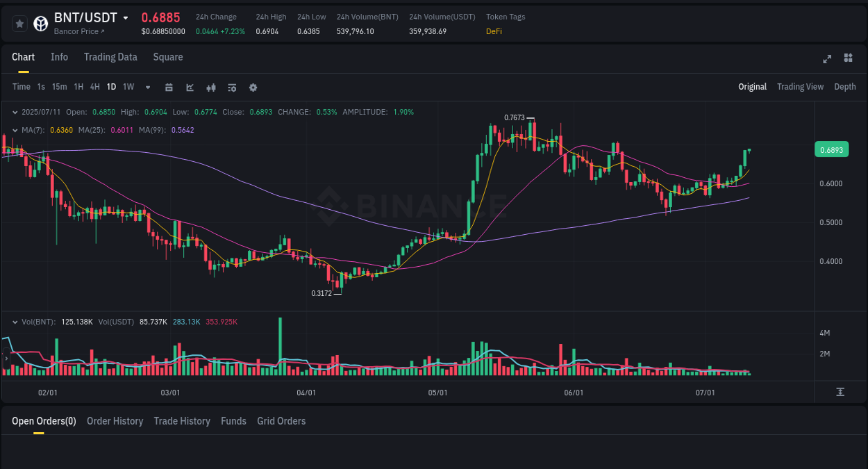Expand the extra timeframe intervals dropdown
The image size is (868, 469).
click(147, 88)
